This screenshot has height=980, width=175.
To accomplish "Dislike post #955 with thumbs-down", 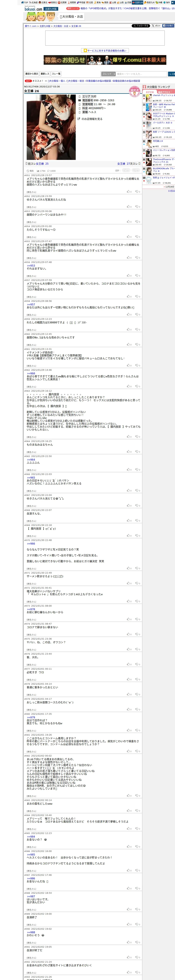I will (138, 258).
